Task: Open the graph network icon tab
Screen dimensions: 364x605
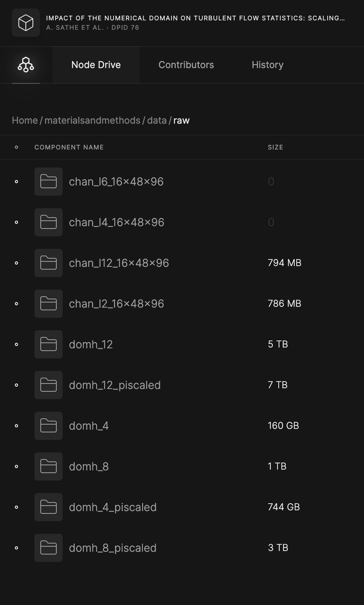Action: [26, 65]
